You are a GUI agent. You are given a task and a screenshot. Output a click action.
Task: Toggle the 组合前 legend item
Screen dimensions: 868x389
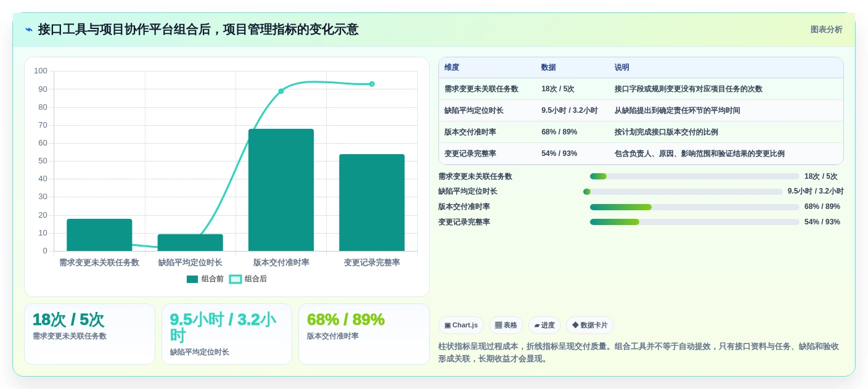click(x=205, y=279)
